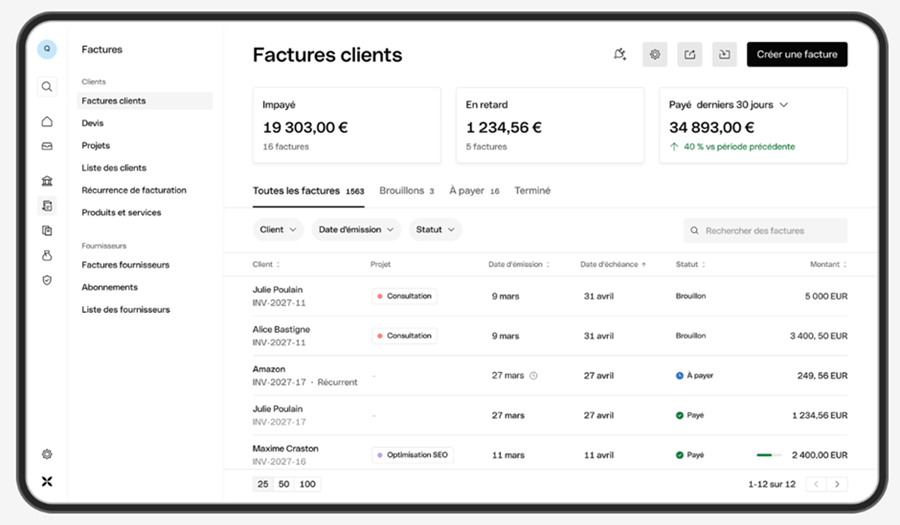Expand the Client filter dropdown
Screen dimensions: 900x525
click(x=278, y=230)
